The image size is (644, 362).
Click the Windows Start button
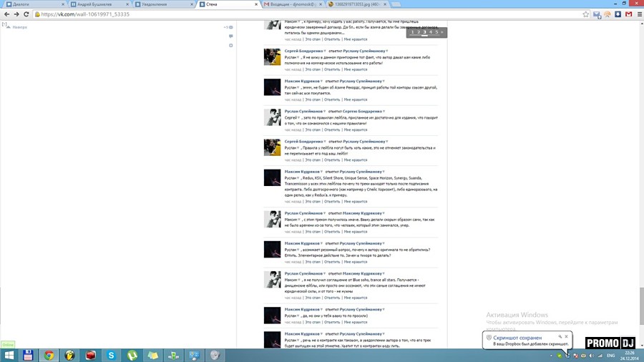click(x=8, y=355)
